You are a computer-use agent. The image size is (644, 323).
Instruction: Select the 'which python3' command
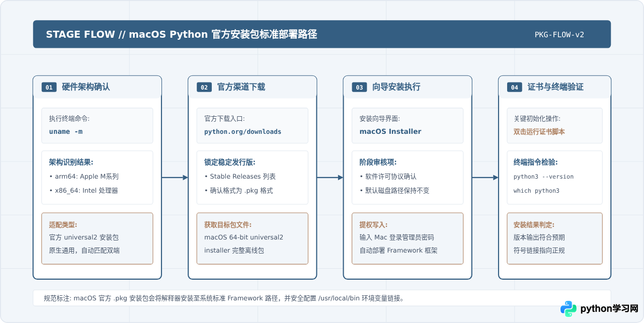click(x=536, y=191)
